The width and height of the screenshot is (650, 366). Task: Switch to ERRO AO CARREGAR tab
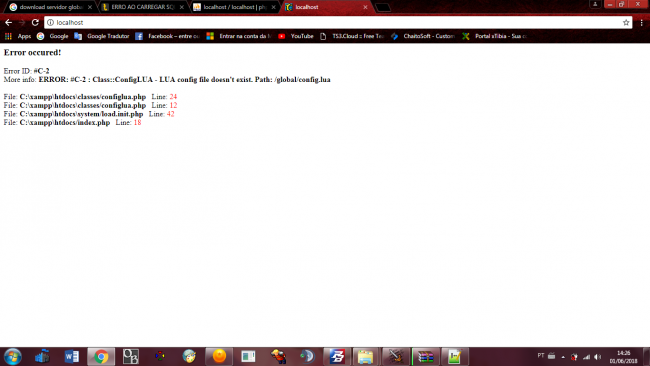pos(143,7)
